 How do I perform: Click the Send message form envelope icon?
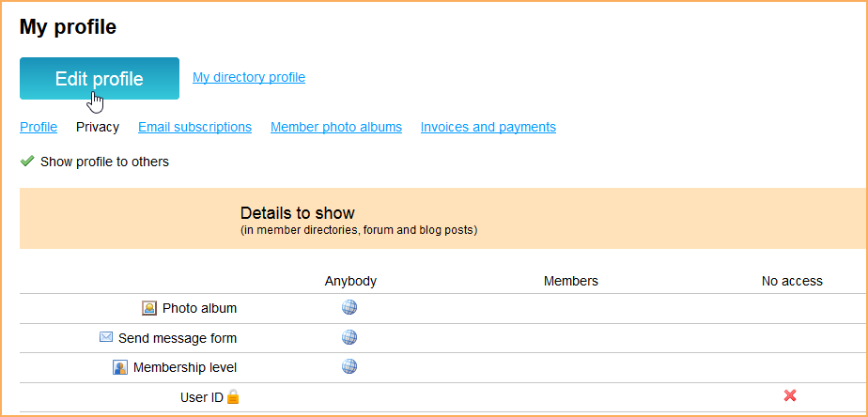click(106, 337)
